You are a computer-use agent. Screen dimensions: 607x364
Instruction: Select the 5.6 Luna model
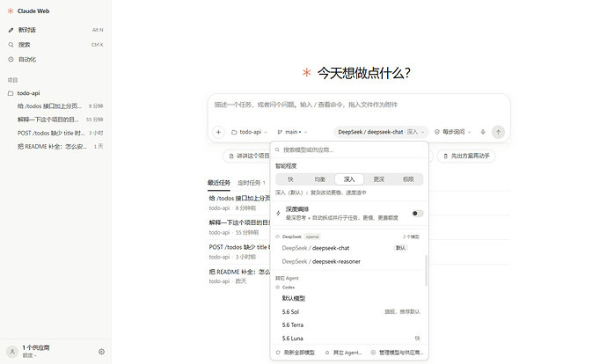tap(347, 339)
